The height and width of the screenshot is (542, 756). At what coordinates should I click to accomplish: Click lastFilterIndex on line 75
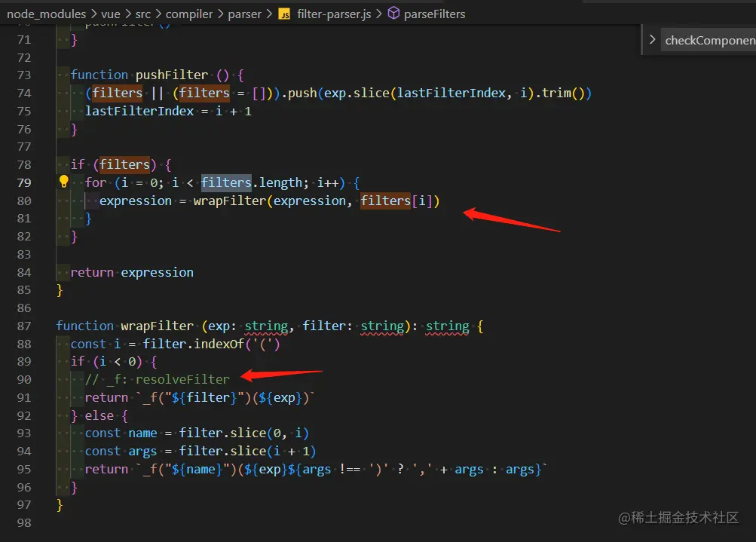click(x=139, y=111)
